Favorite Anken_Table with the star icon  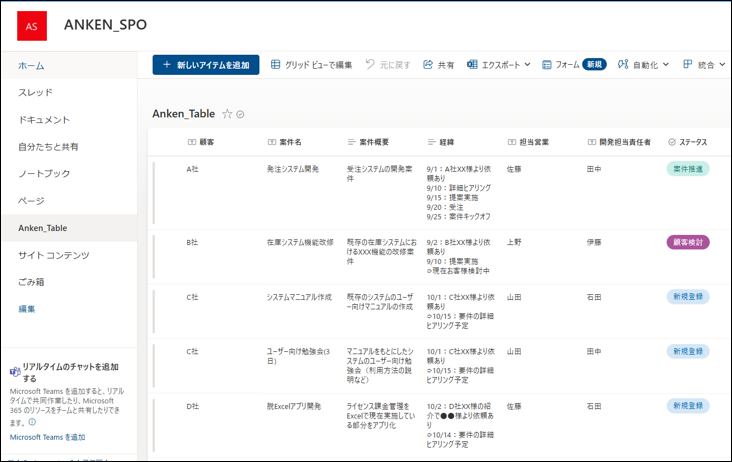coord(227,114)
